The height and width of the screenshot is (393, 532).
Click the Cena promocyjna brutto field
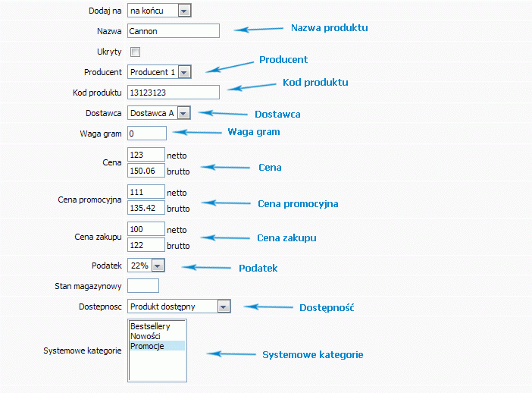(146, 208)
